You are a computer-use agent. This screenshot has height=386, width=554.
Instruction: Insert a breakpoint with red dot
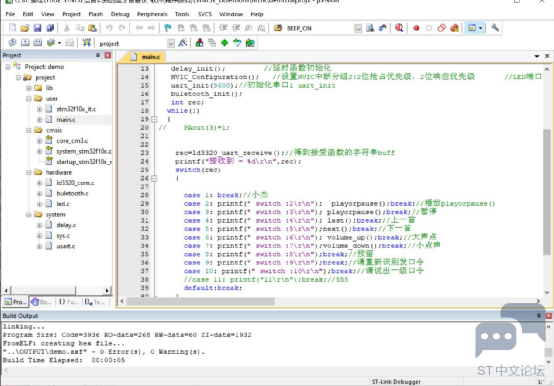pos(416,28)
